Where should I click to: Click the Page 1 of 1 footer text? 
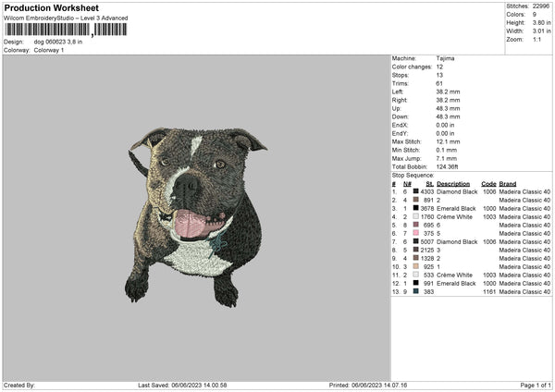click(x=536, y=385)
